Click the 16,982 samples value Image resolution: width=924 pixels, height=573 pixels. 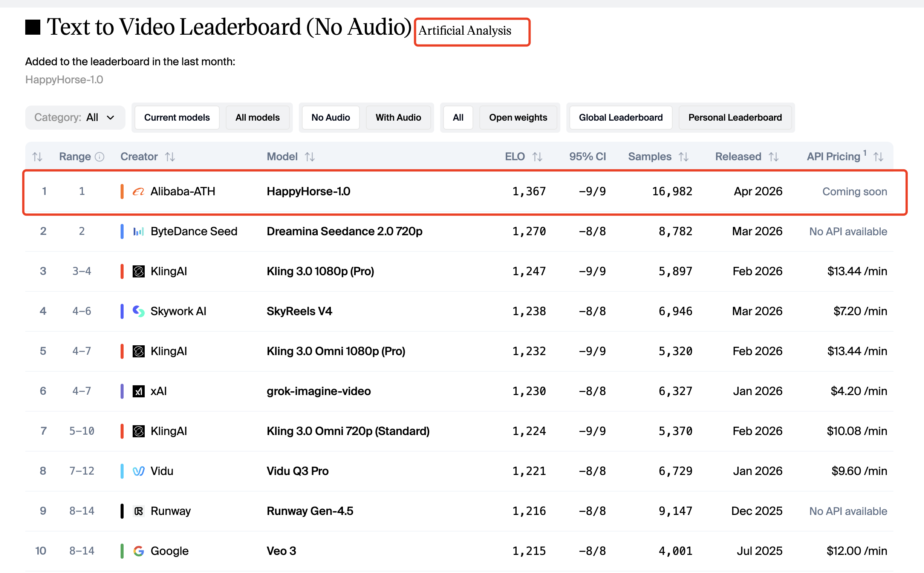[x=672, y=192]
